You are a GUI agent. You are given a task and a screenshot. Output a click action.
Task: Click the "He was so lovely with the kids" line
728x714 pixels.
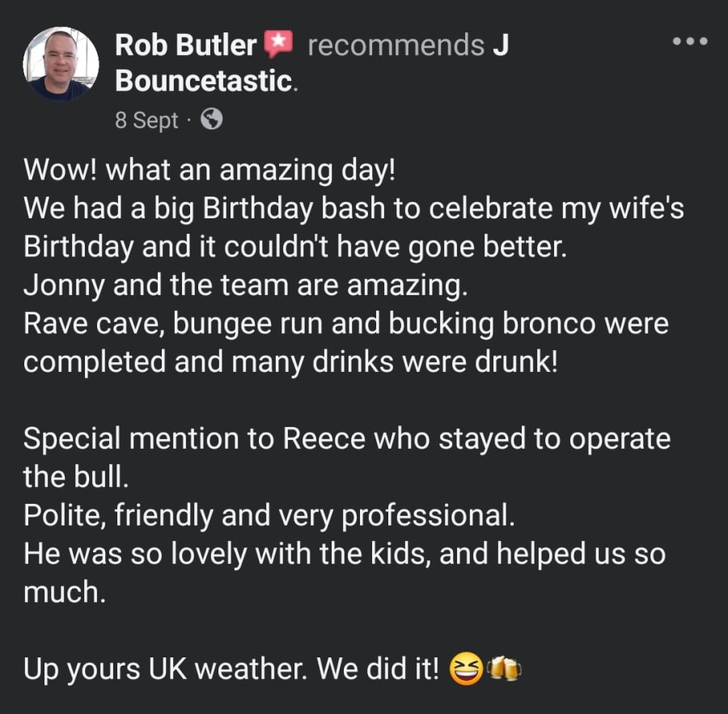(344, 554)
